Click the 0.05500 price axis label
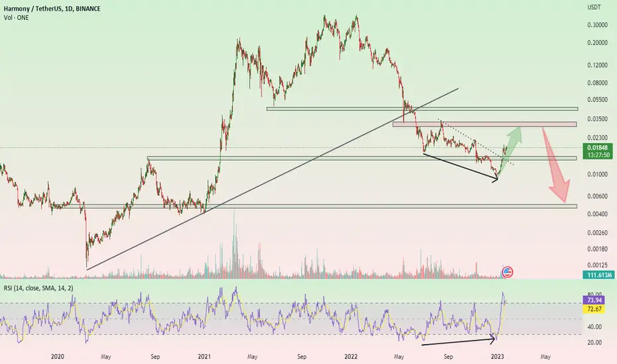The height and width of the screenshot is (364, 617). 597,100
